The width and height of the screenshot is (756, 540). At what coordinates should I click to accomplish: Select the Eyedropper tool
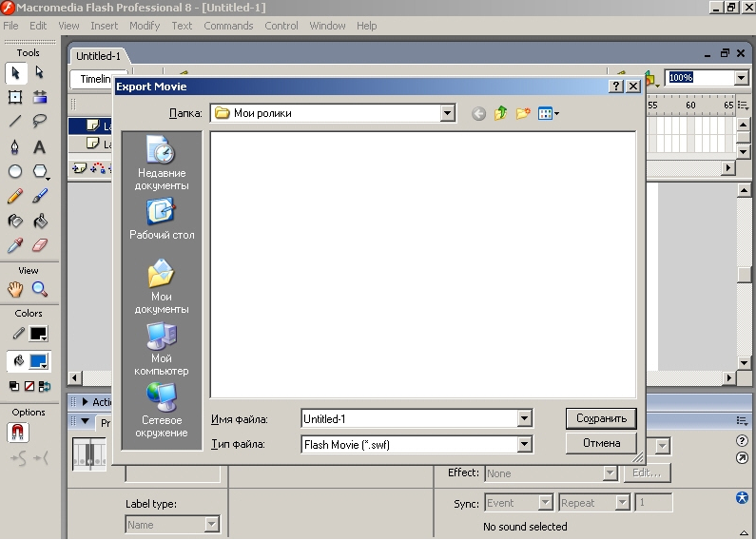pos(15,245)
